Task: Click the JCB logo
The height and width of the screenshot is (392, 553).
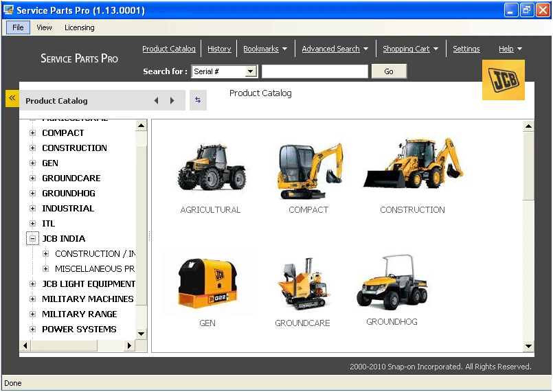Action: tap(503, 80)
